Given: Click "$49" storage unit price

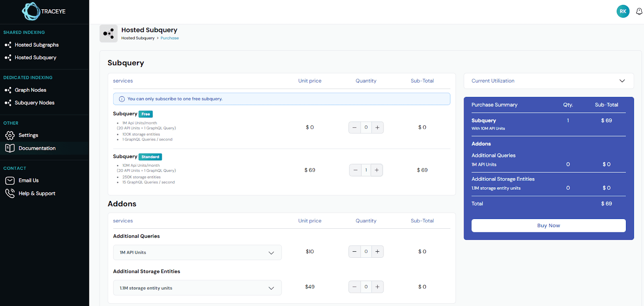Looking at the screenshot, I should (x=310, y=287).
